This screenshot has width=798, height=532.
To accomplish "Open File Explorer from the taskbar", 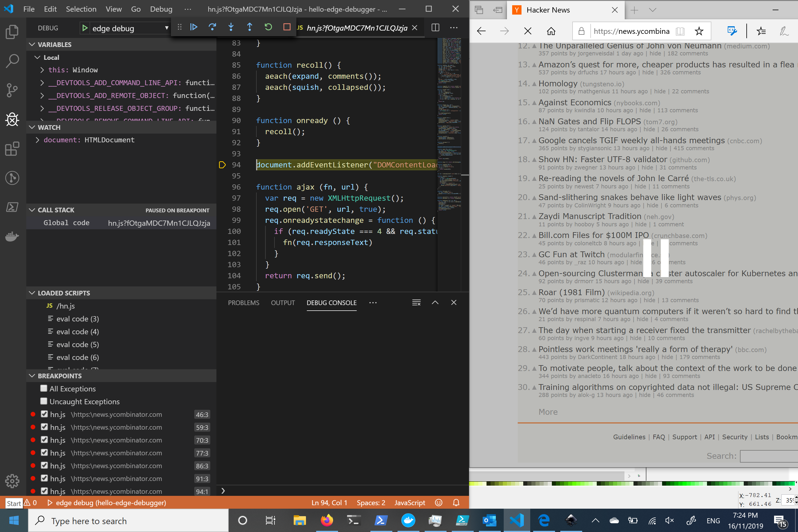I will click(300, 520).
